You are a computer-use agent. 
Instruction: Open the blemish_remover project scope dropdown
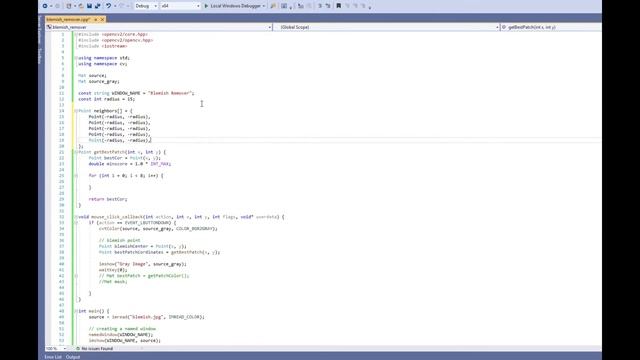[x=158, y=27]
